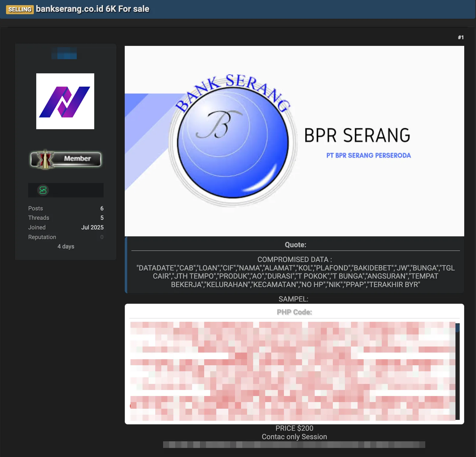This screenshot has width=476, height=457.
Task: Open post number #1 permalink
Action: 461,37
